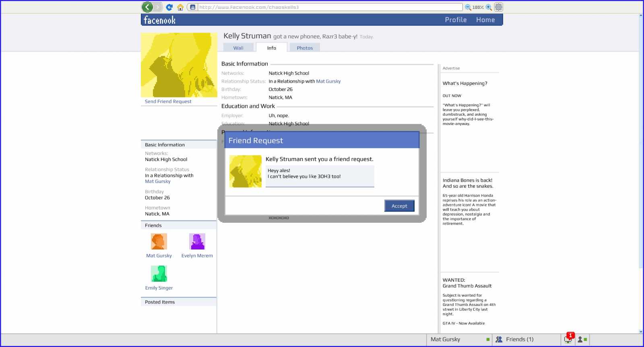Open browser settings gear icon
The image size is (644, 347).
pos(498,7)
